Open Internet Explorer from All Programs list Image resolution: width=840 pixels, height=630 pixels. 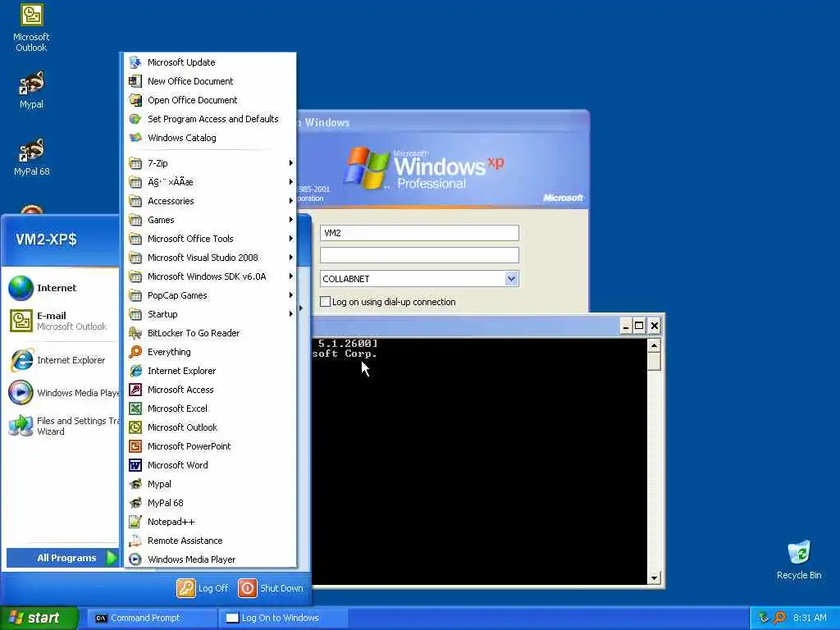(209, 371)
